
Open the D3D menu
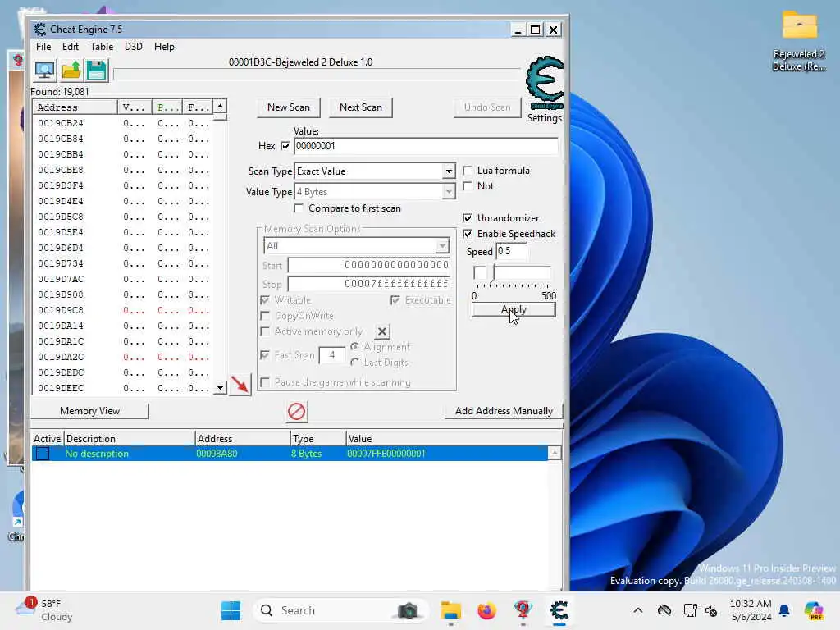coord(134,47)
